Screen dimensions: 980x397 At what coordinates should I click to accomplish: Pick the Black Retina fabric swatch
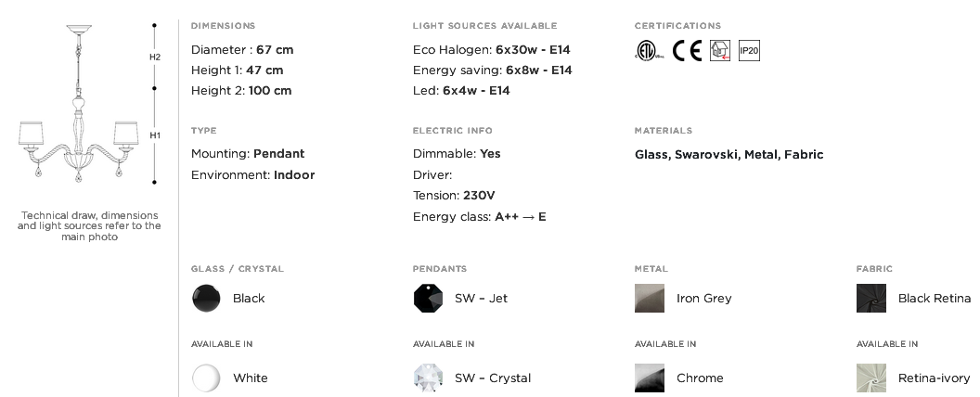point(871,299)
